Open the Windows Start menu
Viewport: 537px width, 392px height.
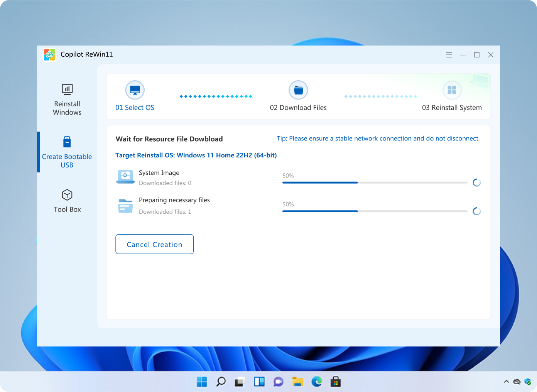point(202,382)
